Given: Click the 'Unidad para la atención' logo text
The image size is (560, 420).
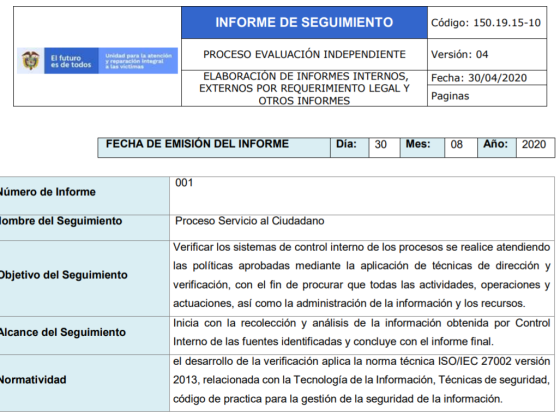Looking at the screenshot, I should click(138, 61).
